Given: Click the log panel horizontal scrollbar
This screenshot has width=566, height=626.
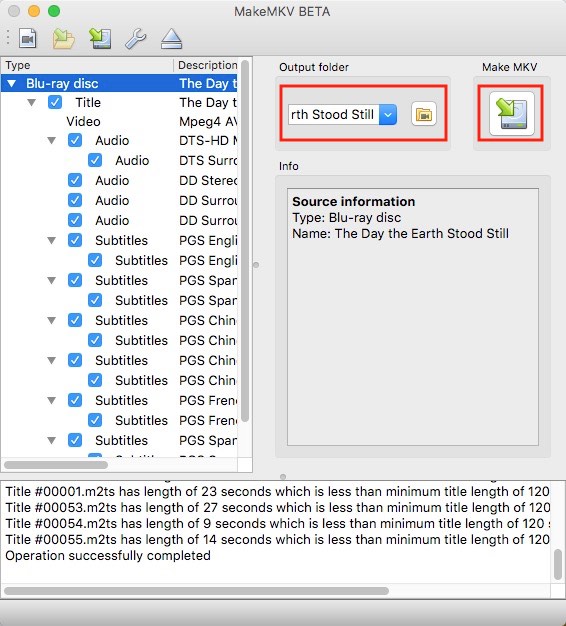Looking at the screenshot, I should (x=196, y=591).
